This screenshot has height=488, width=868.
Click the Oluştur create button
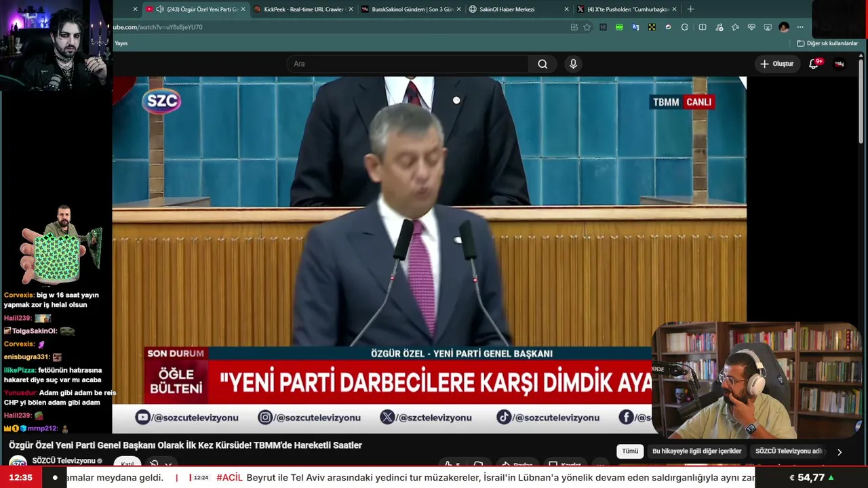tap(776, 64)
